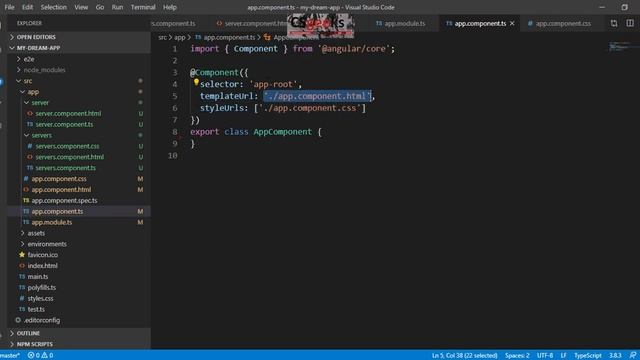Open app.component.html in the explorer
This screenshot has width=640, height=360.
click(x=79, y=190)
